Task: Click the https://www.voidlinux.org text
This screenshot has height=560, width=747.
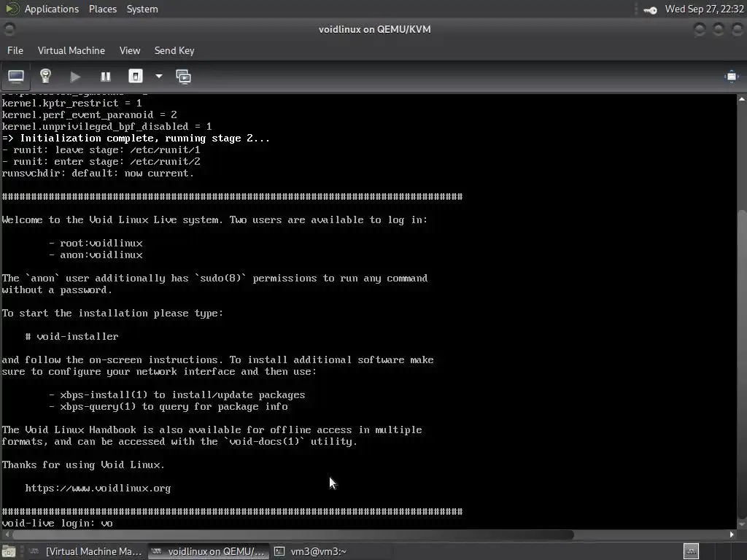Action: pyautogui.click(x=98, y=488)
